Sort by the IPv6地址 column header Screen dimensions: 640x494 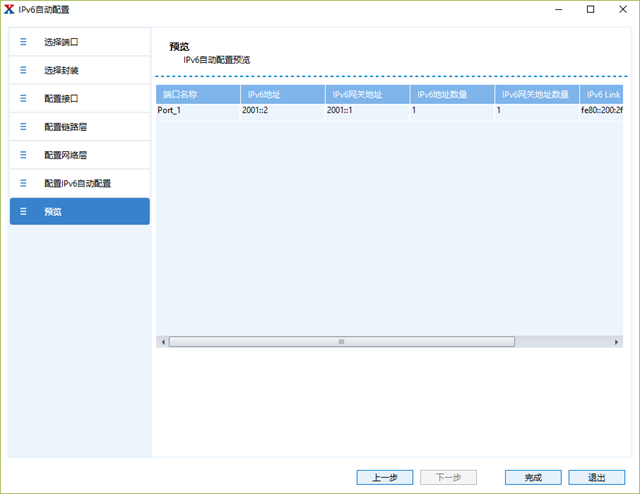tap(283, 94)
